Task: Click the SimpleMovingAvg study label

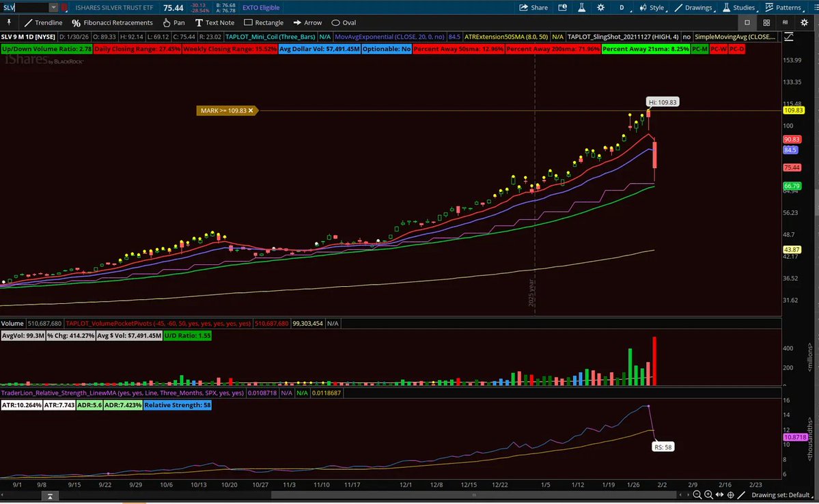Action: pos(735,37)
